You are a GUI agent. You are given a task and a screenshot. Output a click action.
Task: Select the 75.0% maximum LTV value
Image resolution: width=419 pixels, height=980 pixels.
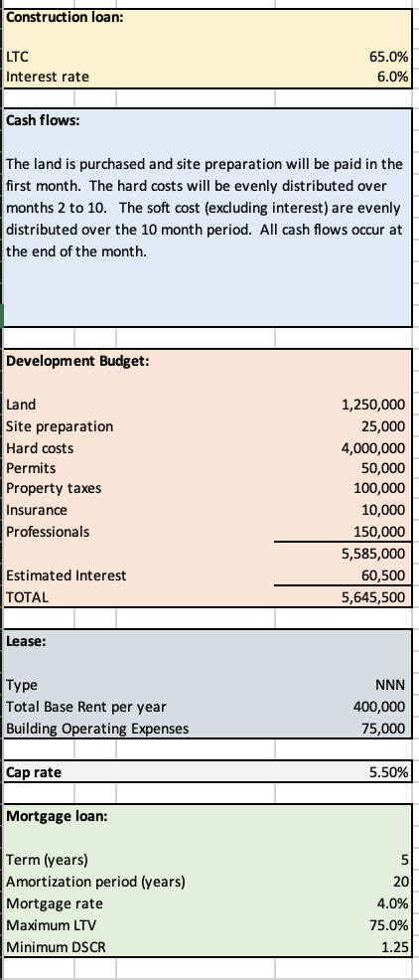pyautogui.click(x=389, y=925)
